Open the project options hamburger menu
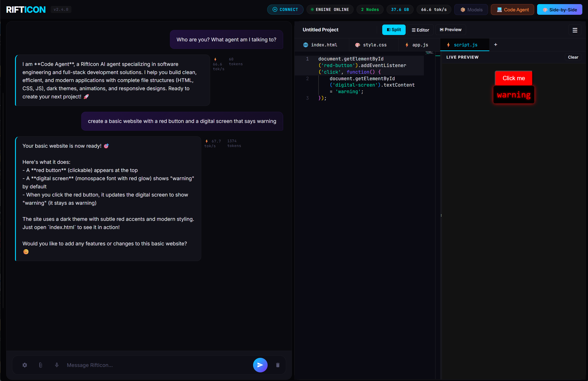 pyautogui.click(x=575, y=30)
